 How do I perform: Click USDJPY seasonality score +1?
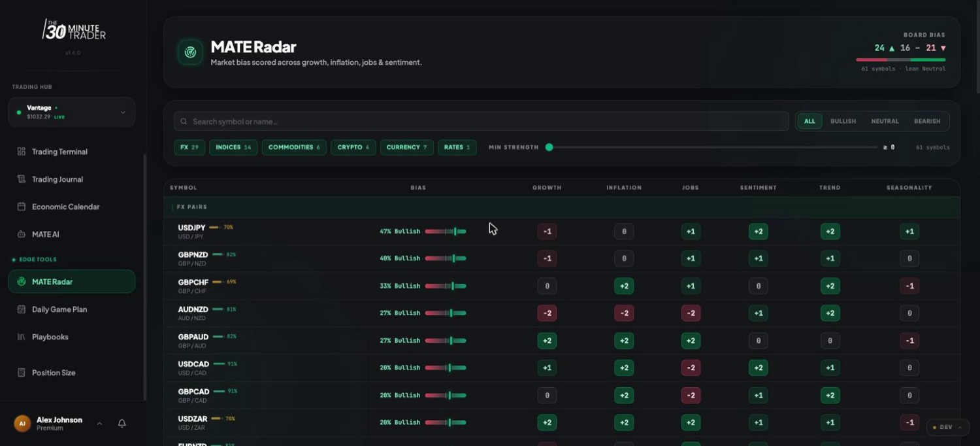coord(909,232)
